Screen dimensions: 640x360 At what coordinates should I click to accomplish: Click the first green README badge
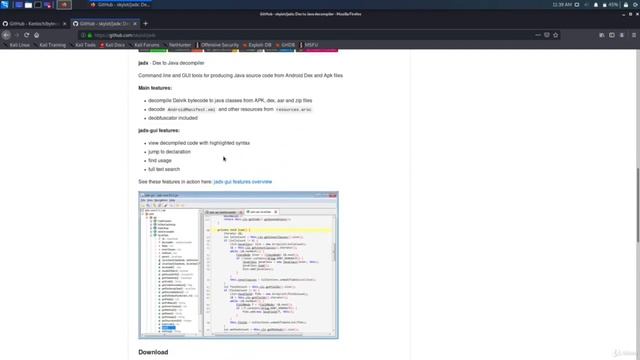153,50
